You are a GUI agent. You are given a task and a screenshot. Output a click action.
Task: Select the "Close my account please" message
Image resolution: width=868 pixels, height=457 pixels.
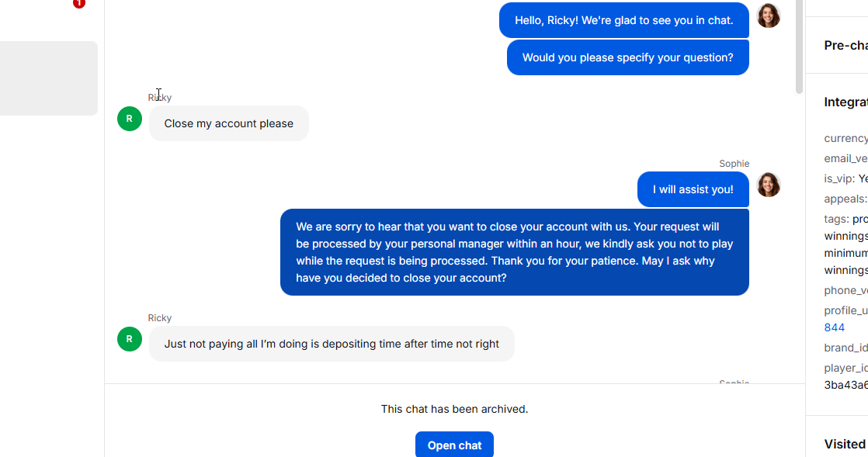[x=228, y=123]
